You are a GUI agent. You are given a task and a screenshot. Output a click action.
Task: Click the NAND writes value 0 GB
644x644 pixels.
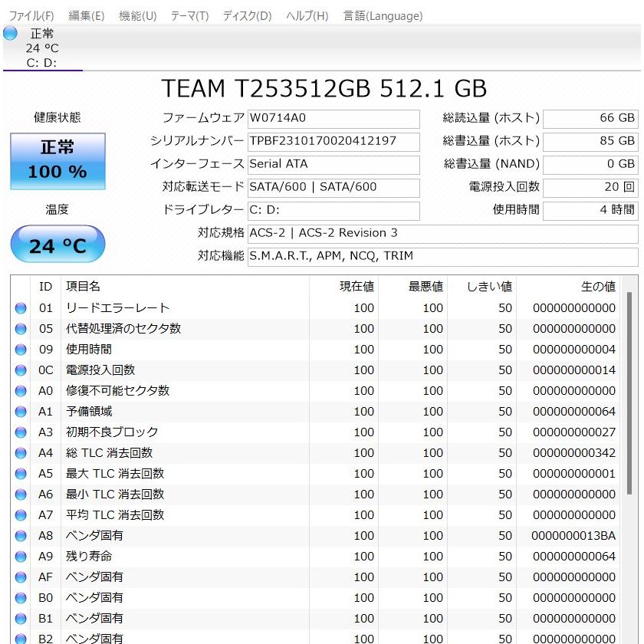(590, 165)
